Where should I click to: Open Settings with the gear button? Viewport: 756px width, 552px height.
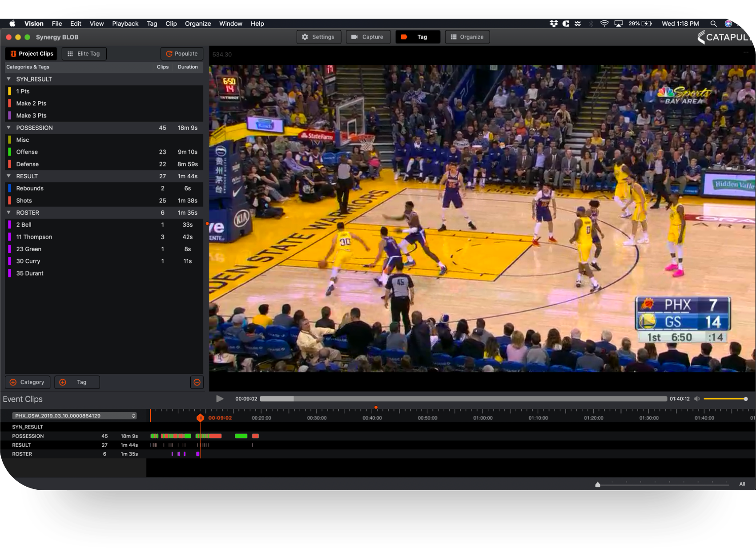point(318,37)
